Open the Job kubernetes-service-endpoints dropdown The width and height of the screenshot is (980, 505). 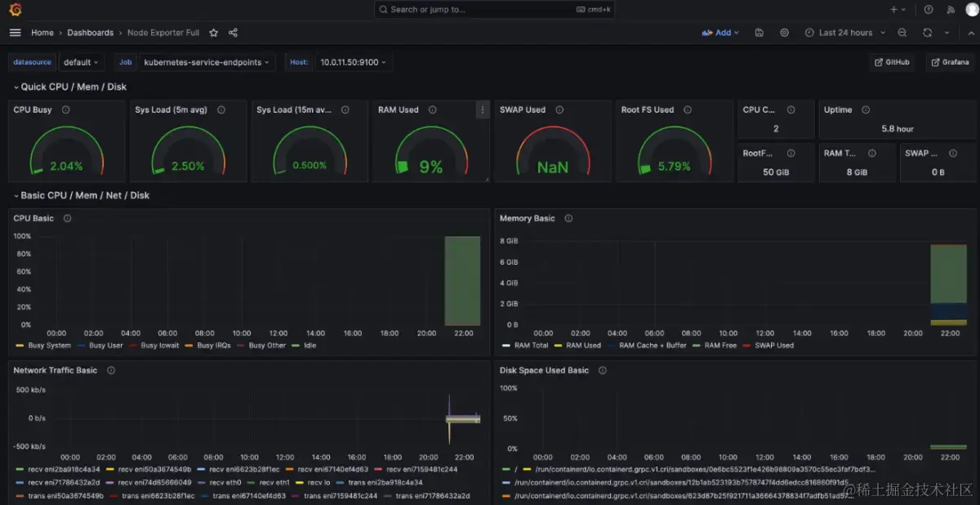coord(207,62)
